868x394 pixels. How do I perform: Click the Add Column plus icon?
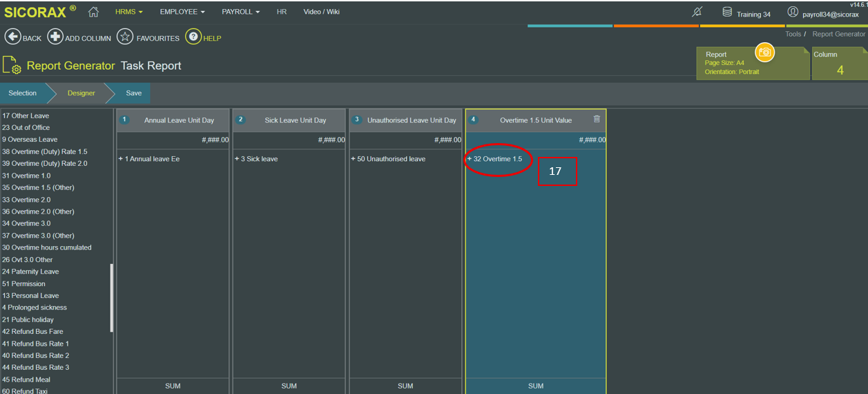coord(55,37)
